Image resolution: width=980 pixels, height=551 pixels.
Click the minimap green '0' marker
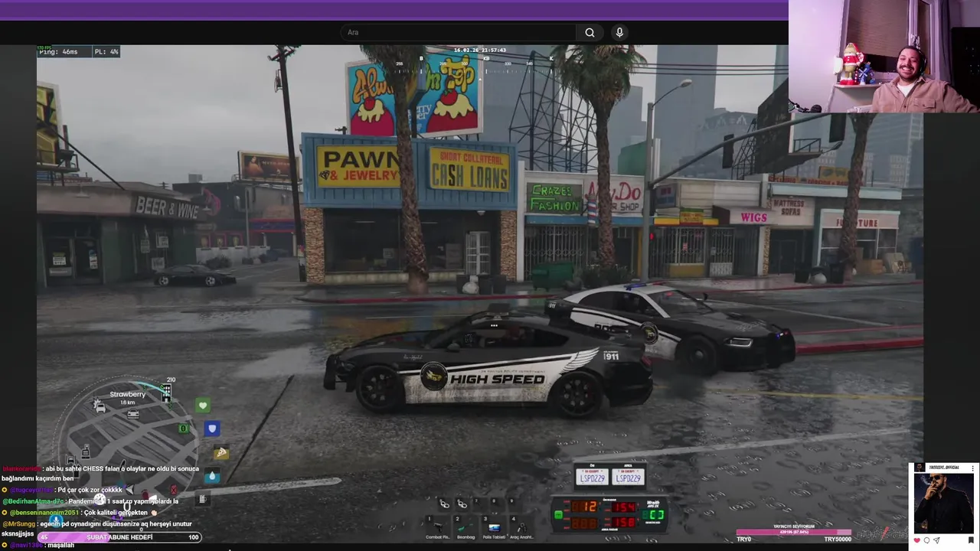point(183,429)
